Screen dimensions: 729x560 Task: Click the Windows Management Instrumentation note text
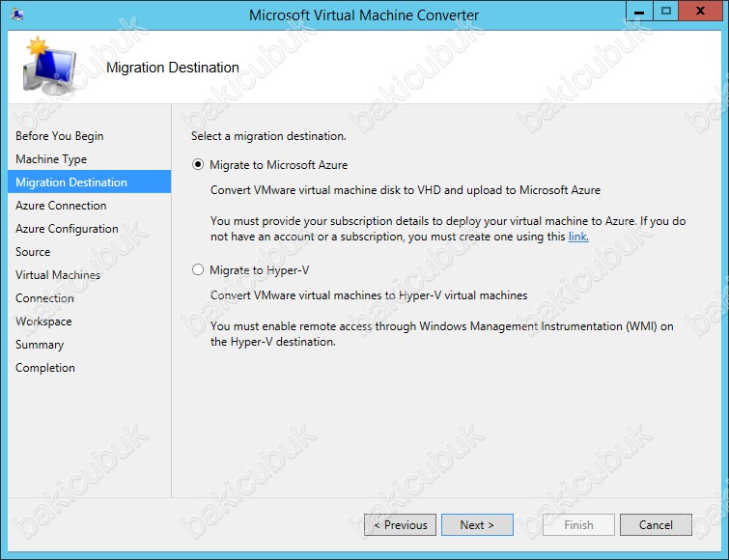click(441, 334)
